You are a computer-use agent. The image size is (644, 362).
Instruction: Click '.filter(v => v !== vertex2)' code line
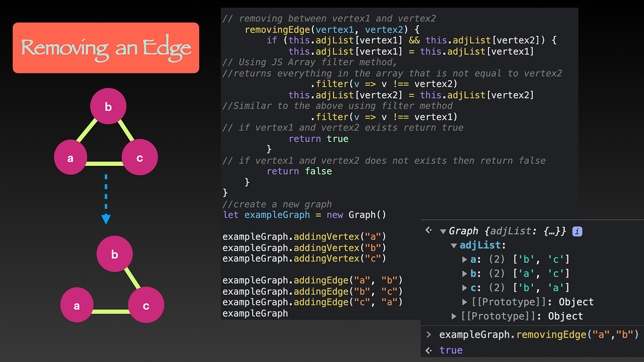pyautogui.click(x=384, y=84)
